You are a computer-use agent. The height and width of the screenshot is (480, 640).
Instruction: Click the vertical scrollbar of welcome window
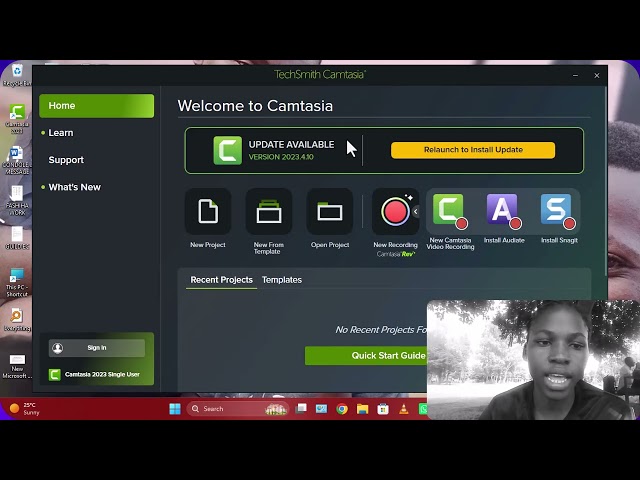tap(606, 182)
